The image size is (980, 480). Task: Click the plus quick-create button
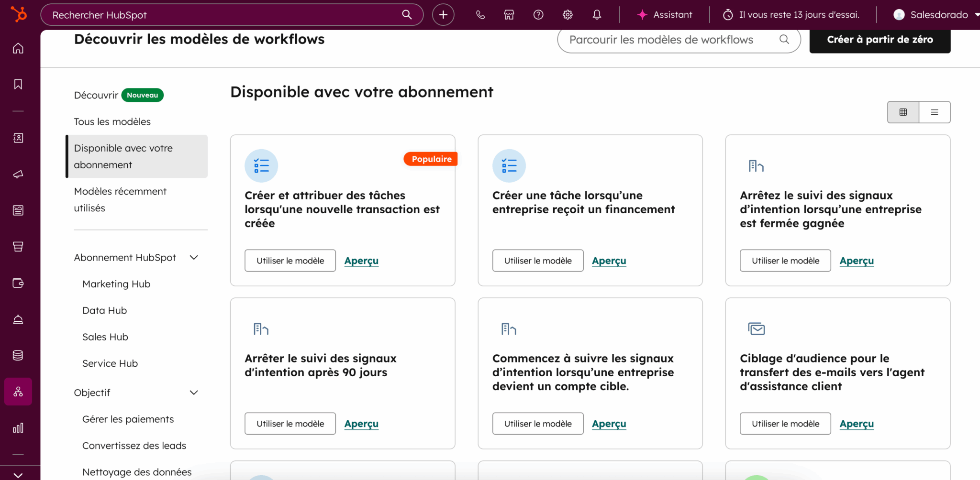click(443, 15)
